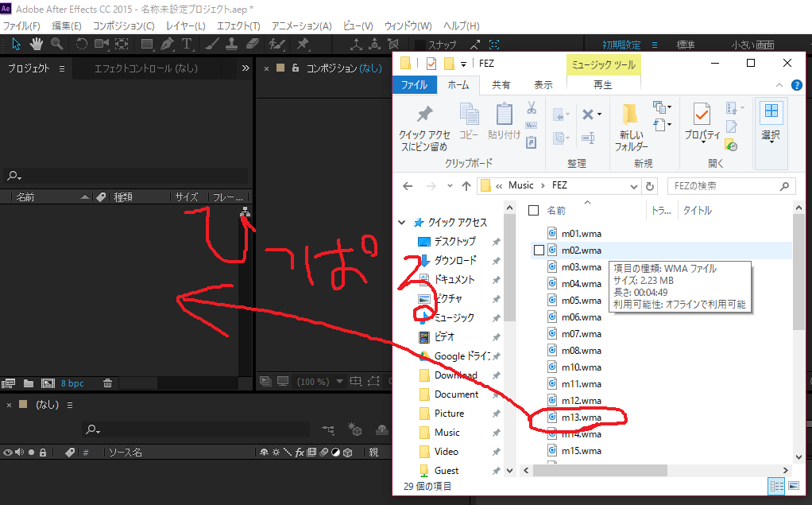Viewport: 812px width, 505px height.
Task: Click Pin to Quick Access in Explorer ribbon
Action: pyautogui.click(x=424, y=127)
